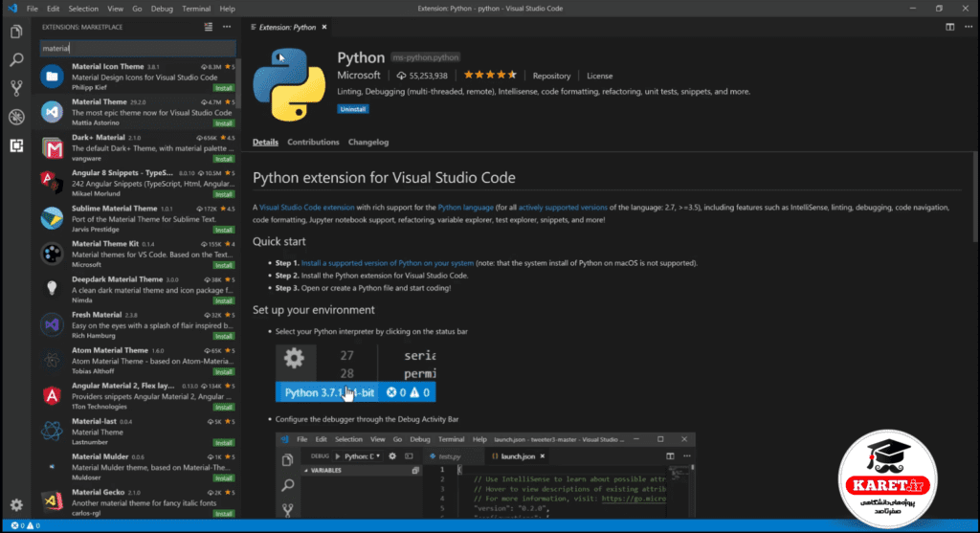Open the Python language link
The height and width of the screenshot is (533, 980).
[x=466, y=208]
